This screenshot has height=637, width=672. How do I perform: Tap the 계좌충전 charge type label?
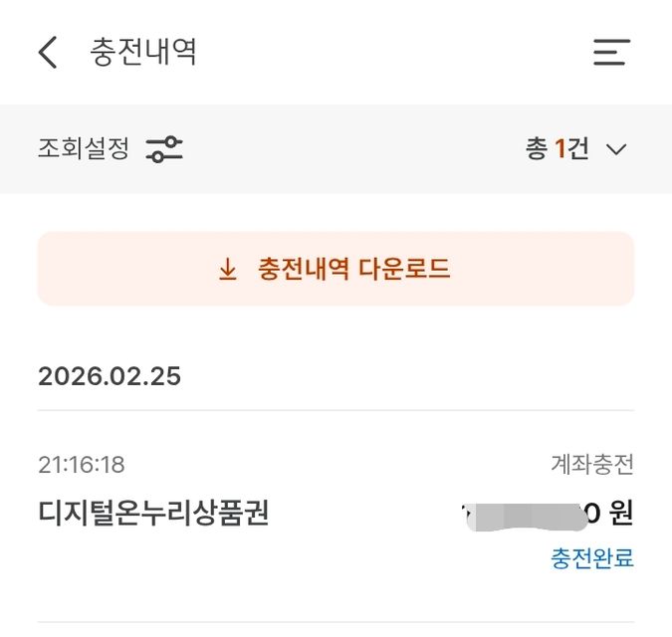[x=592, y=465]
